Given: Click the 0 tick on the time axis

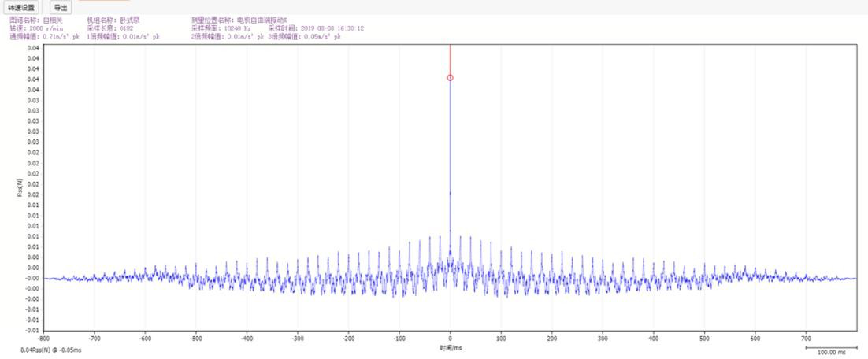Looking at the screenshot, I should 450,339.
